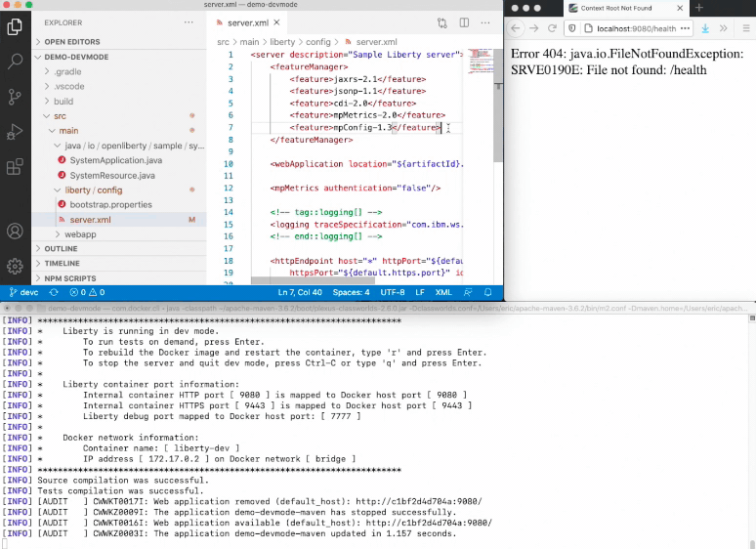Click the Accounts icon in activity bar
Screen dimensions: 756x549
point(15,232)
